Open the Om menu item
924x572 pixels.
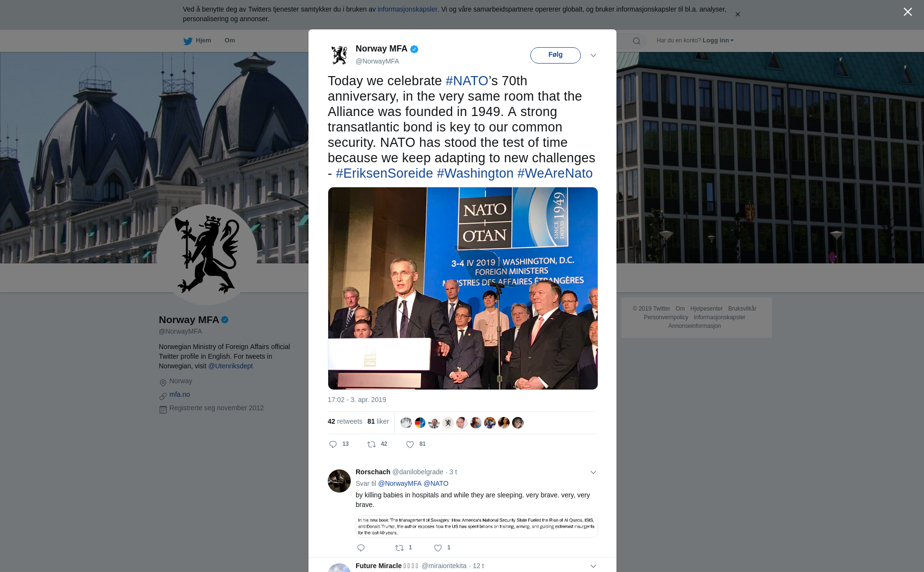click(230, 40)
